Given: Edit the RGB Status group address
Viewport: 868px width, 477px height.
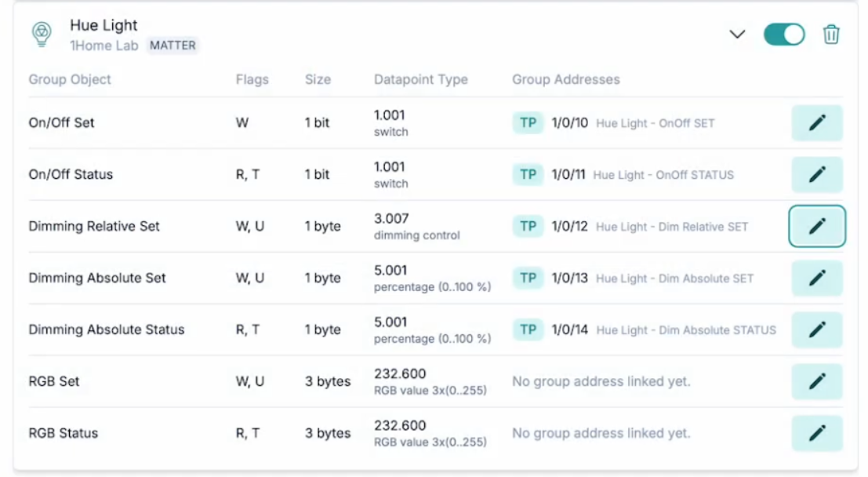Looking at the screenshot, I should pos(816,433).
